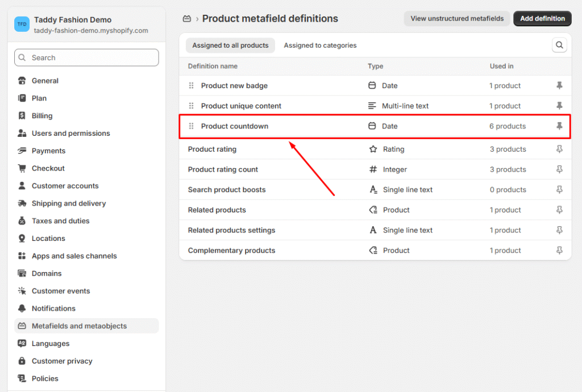Click the General settings store icon
The height and width of the screenshot is (392, 582).
(22, 81)
